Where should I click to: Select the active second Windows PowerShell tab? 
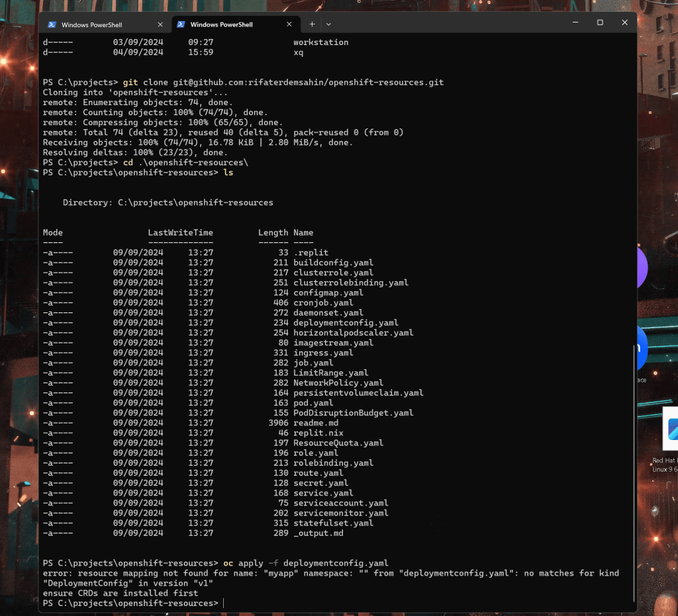(x=236, y=24)
